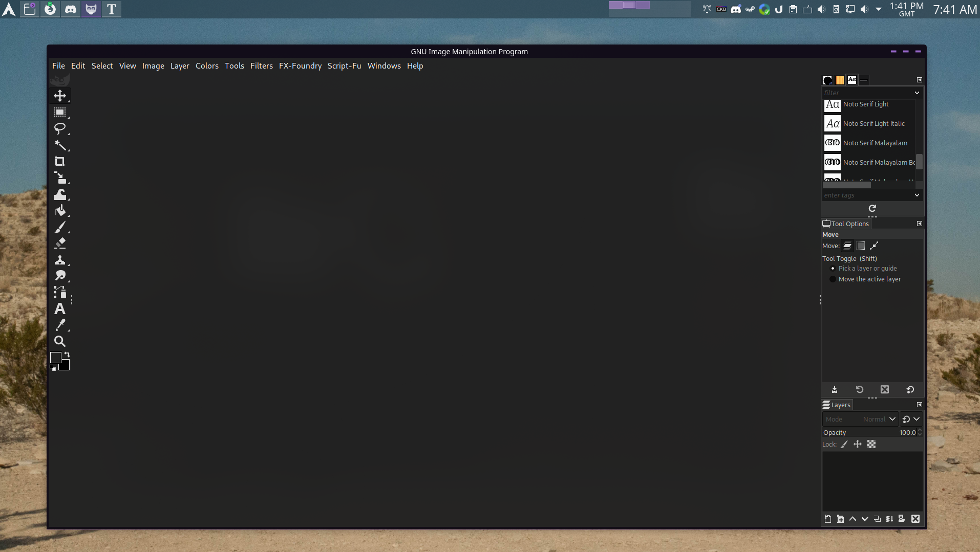Viewport: 980px width, 552px height.
Task: Select the Free Select lasso tool
Action: [x=60, y=128]
